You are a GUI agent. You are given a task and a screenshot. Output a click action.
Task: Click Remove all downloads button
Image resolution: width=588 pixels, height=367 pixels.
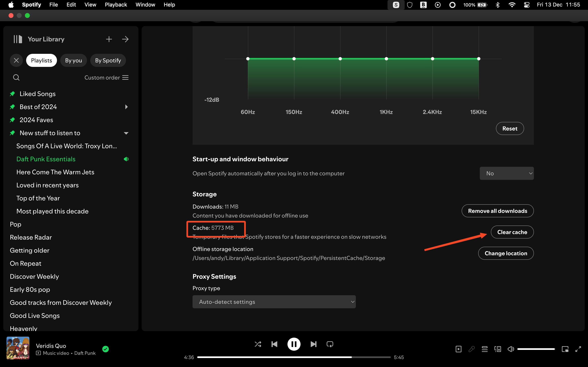click(497, 211)
